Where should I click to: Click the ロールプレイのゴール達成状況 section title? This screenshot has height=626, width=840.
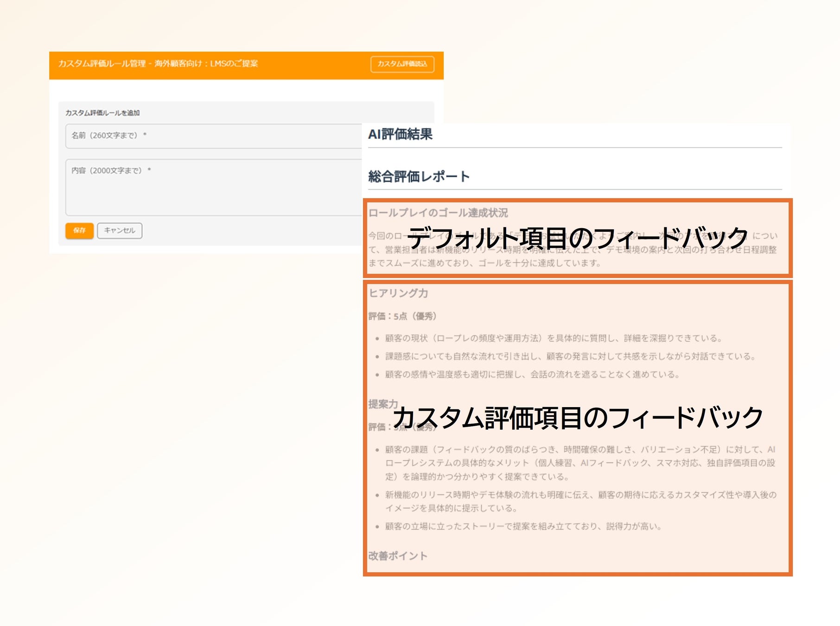tap(438, 213)
